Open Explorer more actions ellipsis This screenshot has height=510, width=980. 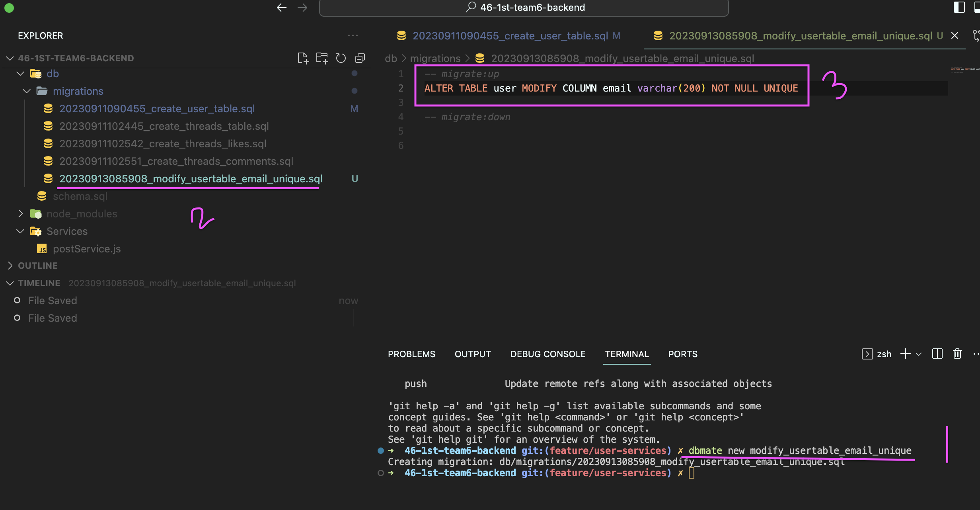353,35
